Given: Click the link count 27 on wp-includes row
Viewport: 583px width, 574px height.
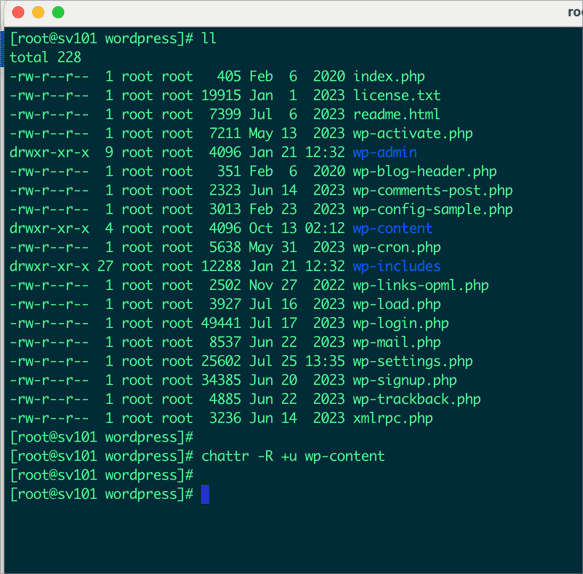Looking at the screenshot, I should click(x=105, y=266).
